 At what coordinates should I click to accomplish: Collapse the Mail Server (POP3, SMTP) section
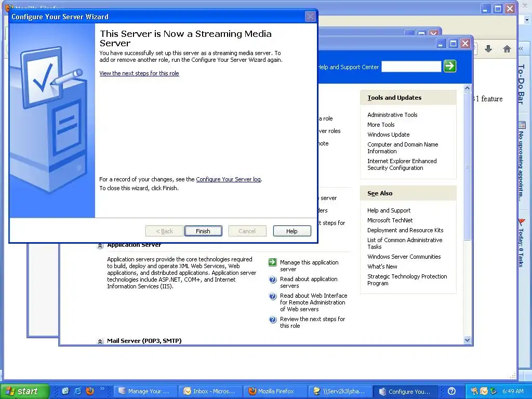(x=100, y=341)
